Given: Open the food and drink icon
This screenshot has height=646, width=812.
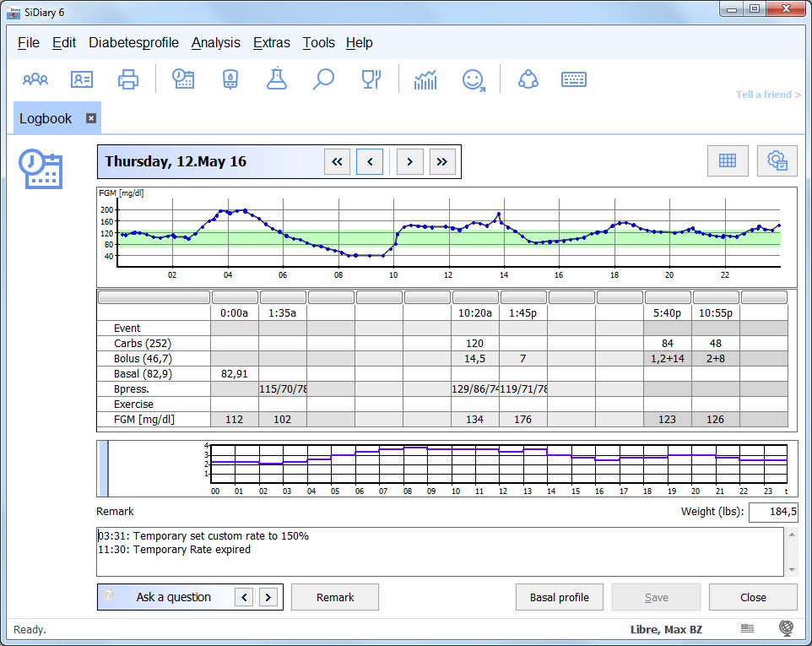Looking at the screenshot, I should tap(371, 79).
